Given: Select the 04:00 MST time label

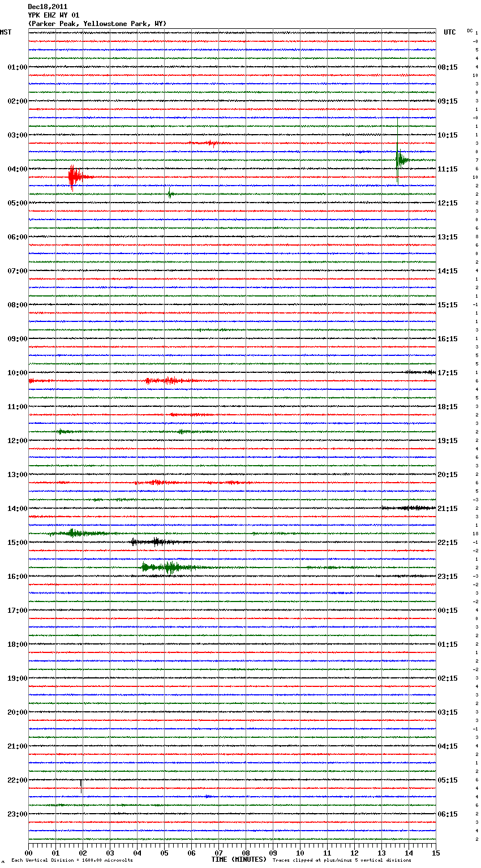Looking at the screenshot, I should 17,169.
